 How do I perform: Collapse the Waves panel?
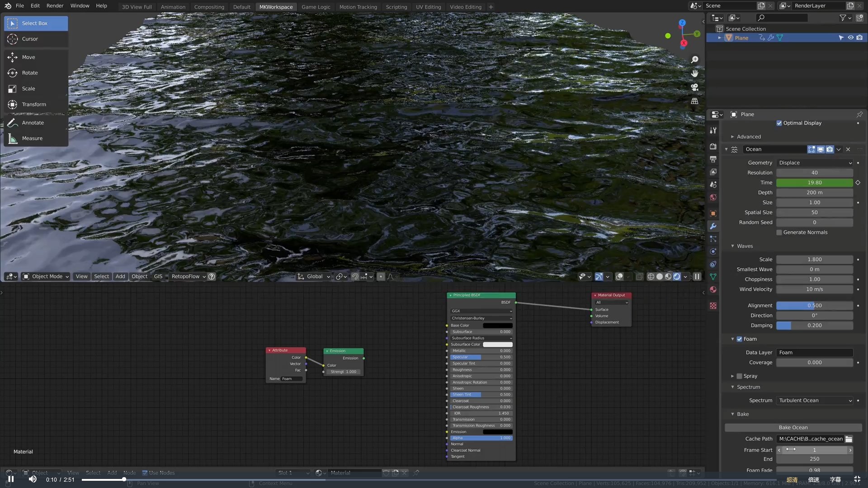pyautogui.click(x=745, y=246)
